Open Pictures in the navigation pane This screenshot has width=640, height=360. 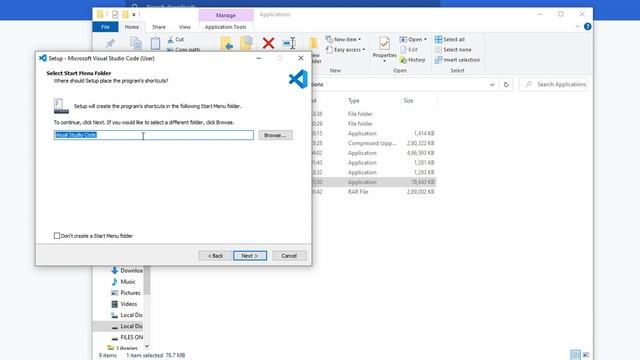[x=126, y=293]
